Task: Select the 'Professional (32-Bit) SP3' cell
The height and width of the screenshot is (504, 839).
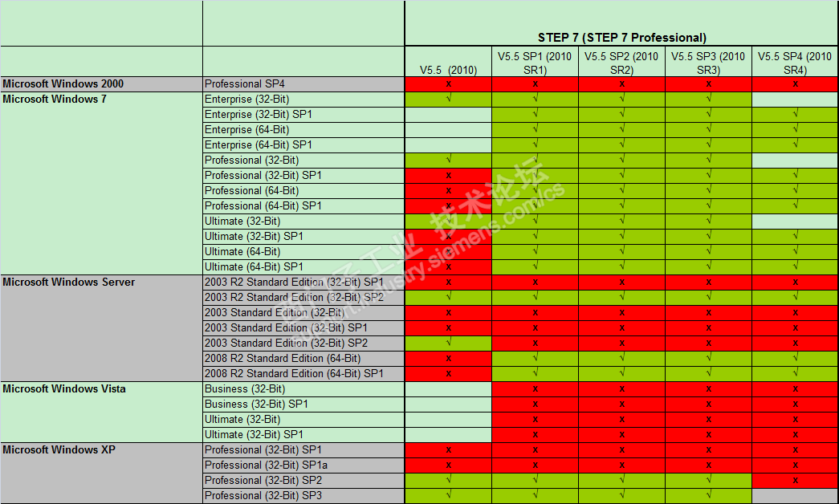Action: click(x=304, y=496)
